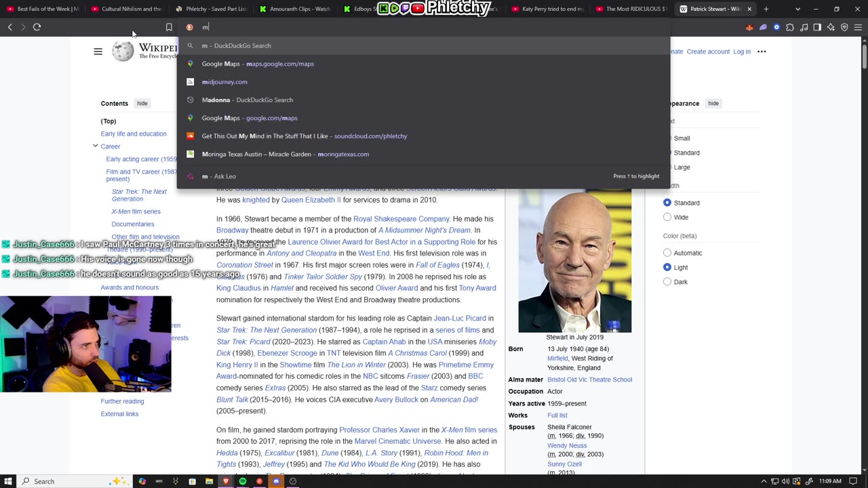868x488 pixels.
Task: Open the VPN shield icon in toolbar
Action: pos(844,27)
